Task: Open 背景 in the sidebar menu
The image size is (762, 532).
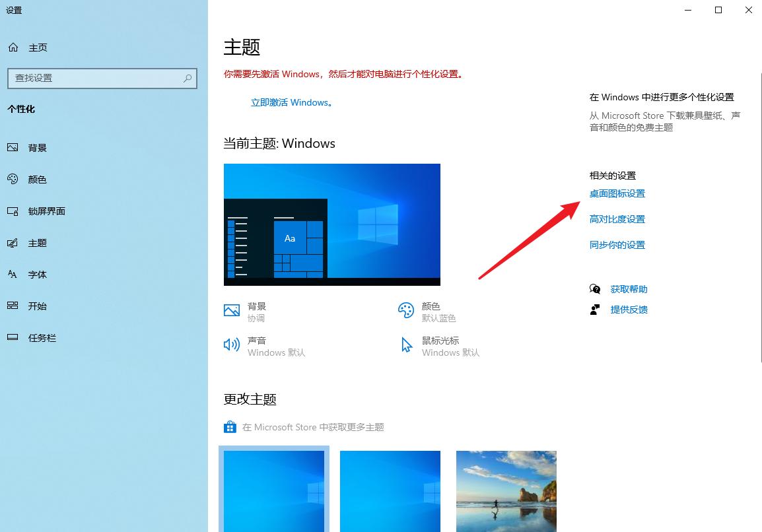Action: 38,148
